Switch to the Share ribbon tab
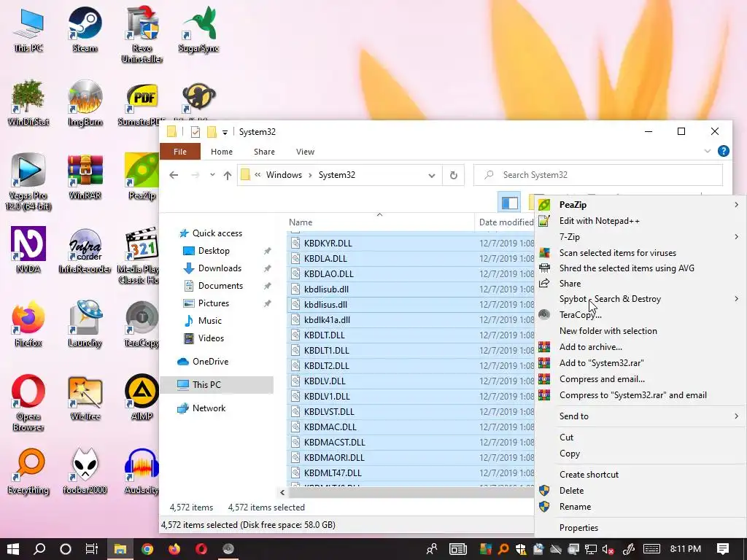 click(264, 152)
